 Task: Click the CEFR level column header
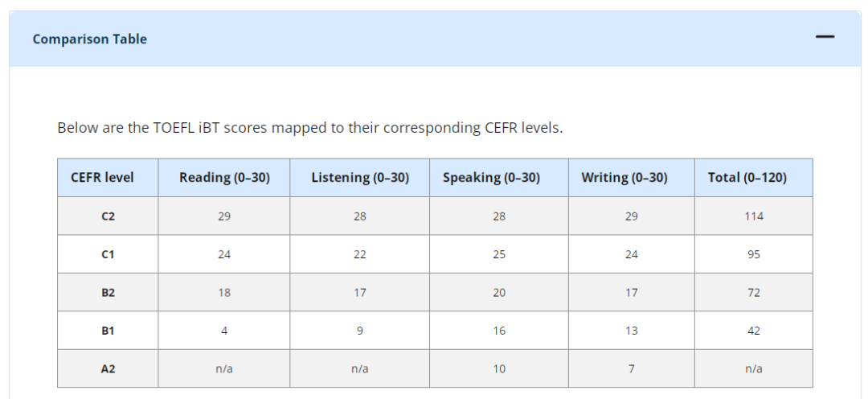[x=102, y=178]
